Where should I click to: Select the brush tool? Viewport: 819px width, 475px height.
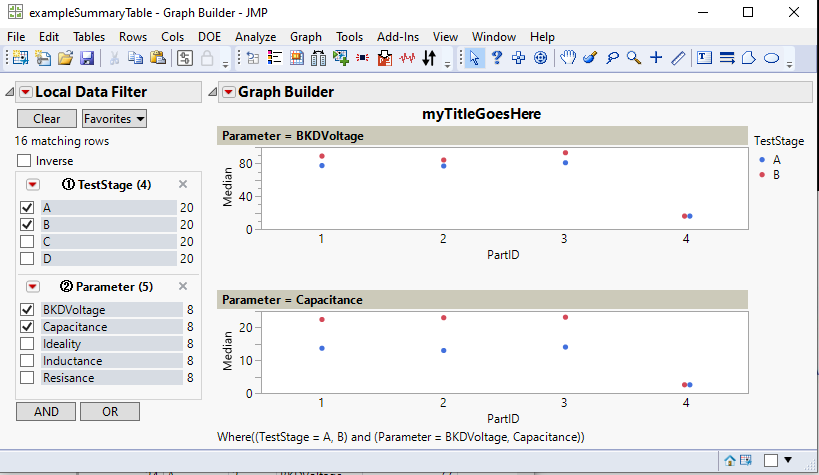pyautogui.click(x=590, y=57)
